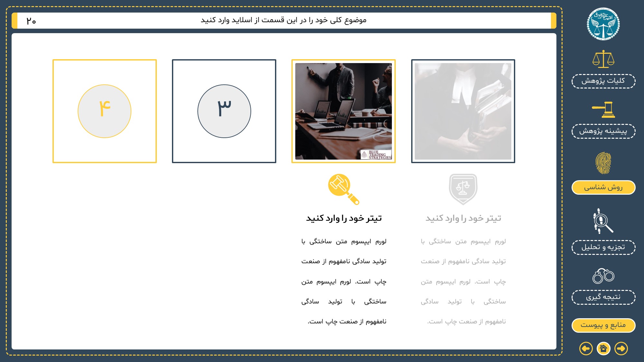Open the پیشینه پژوهش section
Image resolution: width=644 pixels, height=362 pixels.
tap(603, 131)
